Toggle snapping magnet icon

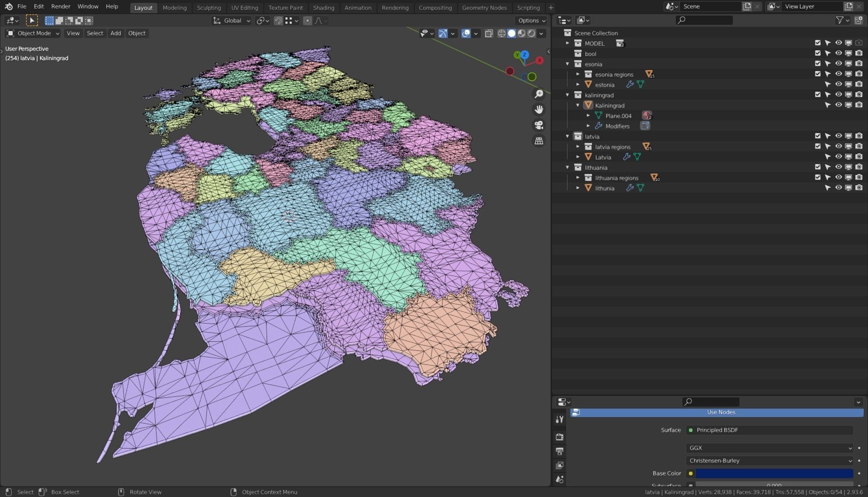pos(278,21)
